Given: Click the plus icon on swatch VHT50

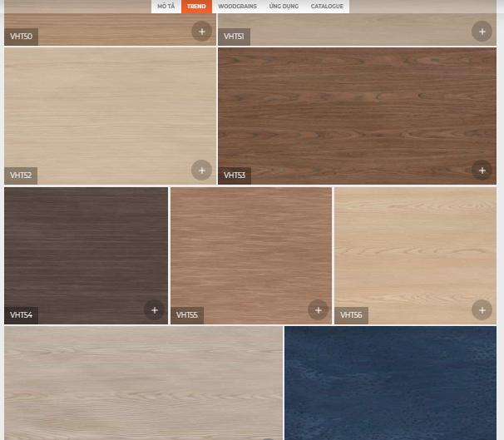Looking at the screenshot, I should [201, 32].
